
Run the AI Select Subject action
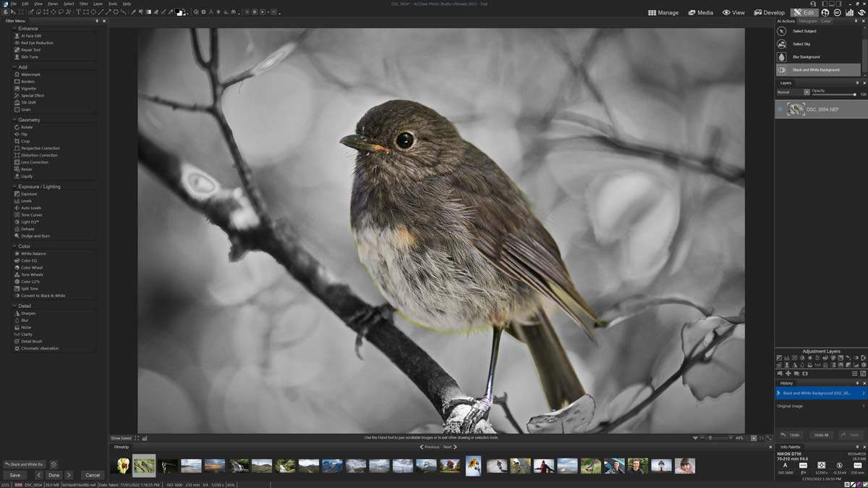(805, 31)
